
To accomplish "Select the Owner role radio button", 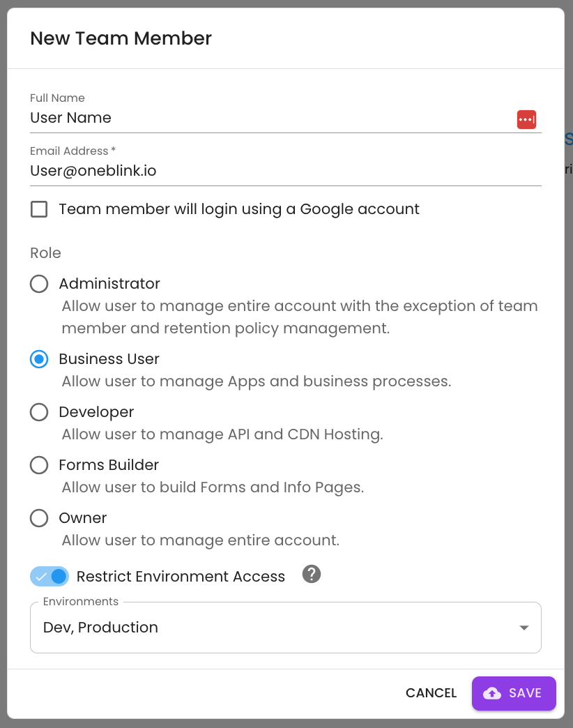I will click(39, 517).
